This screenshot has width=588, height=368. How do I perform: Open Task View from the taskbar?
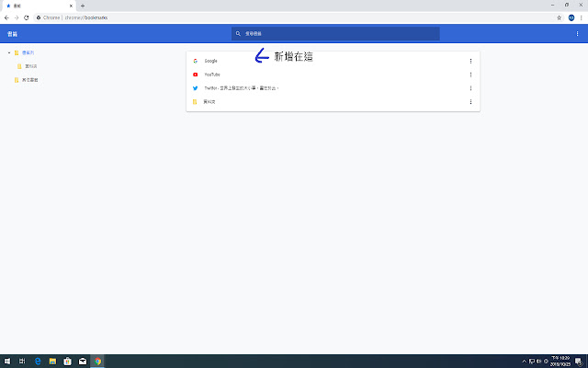tap(22, 362)
